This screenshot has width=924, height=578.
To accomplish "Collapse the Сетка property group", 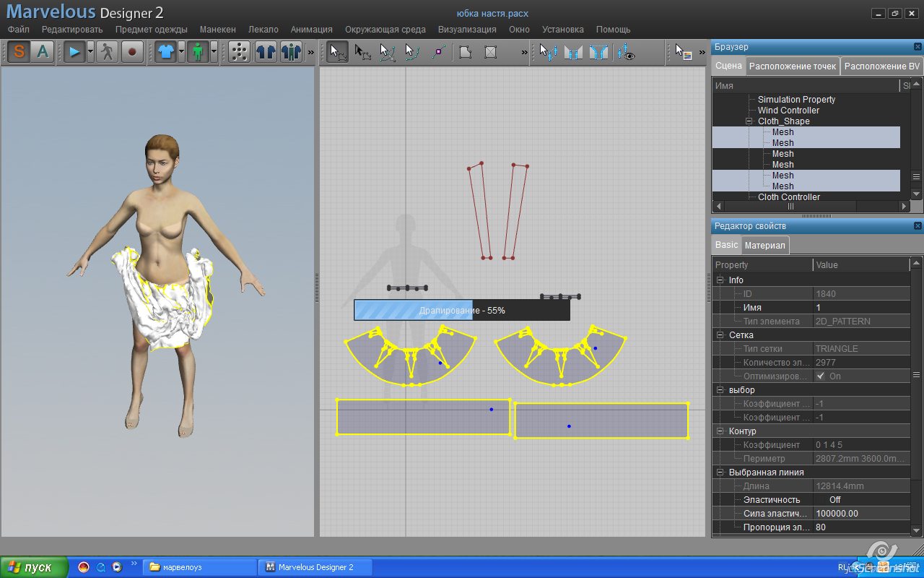I will coord(720,335).
